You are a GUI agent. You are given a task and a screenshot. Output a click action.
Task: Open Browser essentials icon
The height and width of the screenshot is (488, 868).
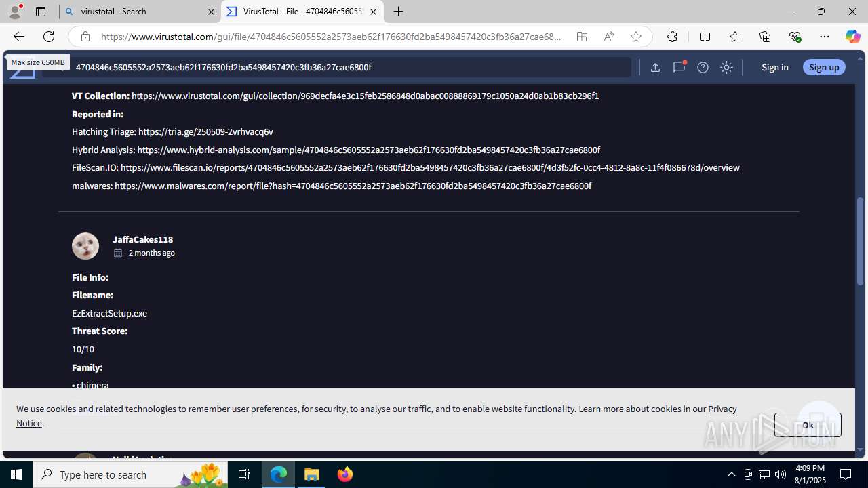coord(795,37)
